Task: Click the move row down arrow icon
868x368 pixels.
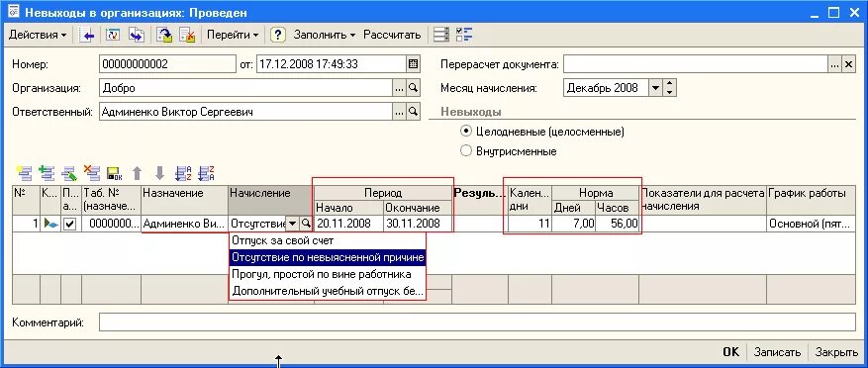Action: 160,173
